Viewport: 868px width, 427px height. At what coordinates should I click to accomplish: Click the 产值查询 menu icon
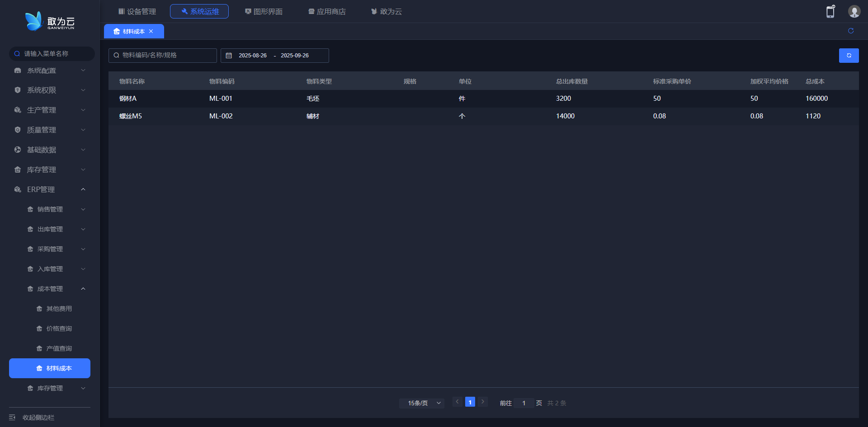point(39,348)
